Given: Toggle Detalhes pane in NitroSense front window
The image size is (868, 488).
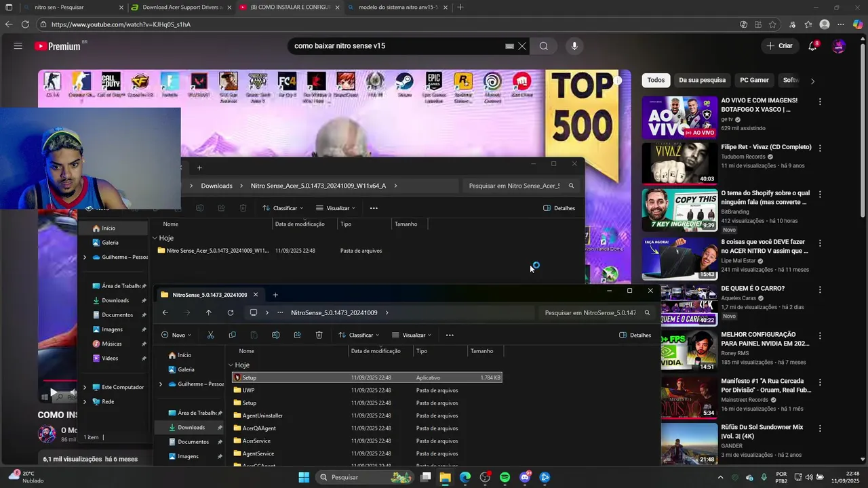Looking at the screenshot, I should [635, 335].
